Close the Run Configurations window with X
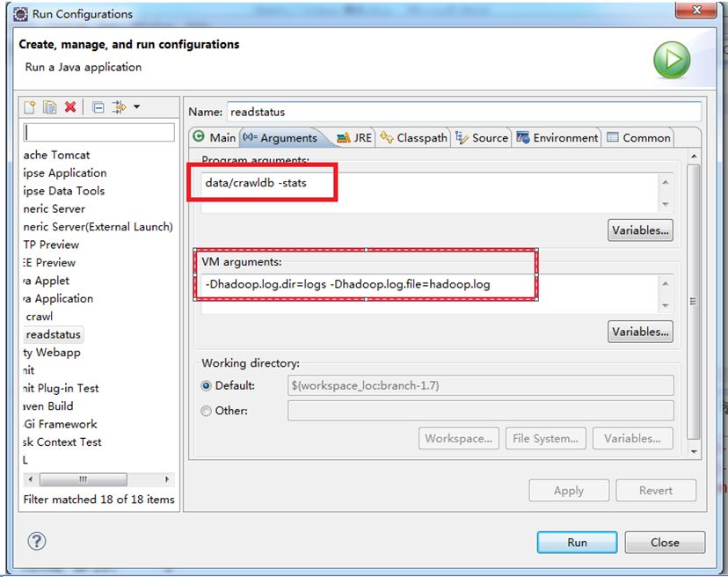The width and height of the screenshot is (728, 577). [x=695, y=10]
